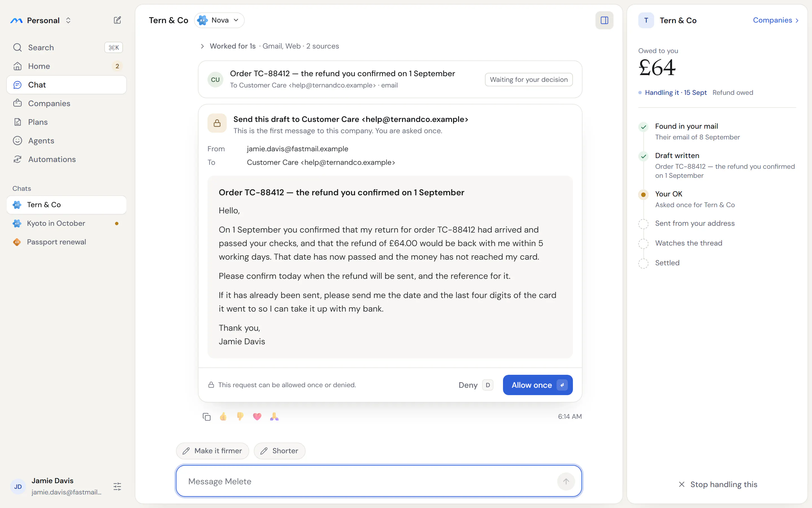Click the Make it firmer suggestion
This screenshot has height=508, width=812.
click(x=212, y=451)
